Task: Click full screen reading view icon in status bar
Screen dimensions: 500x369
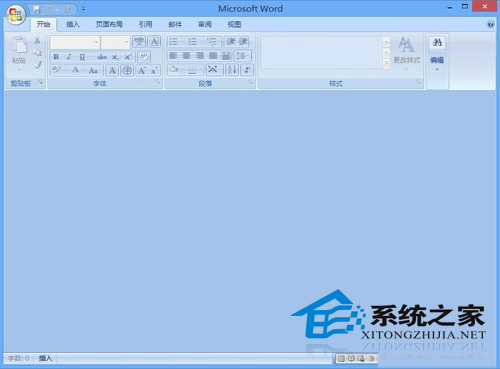Action: tap(351, 358)
